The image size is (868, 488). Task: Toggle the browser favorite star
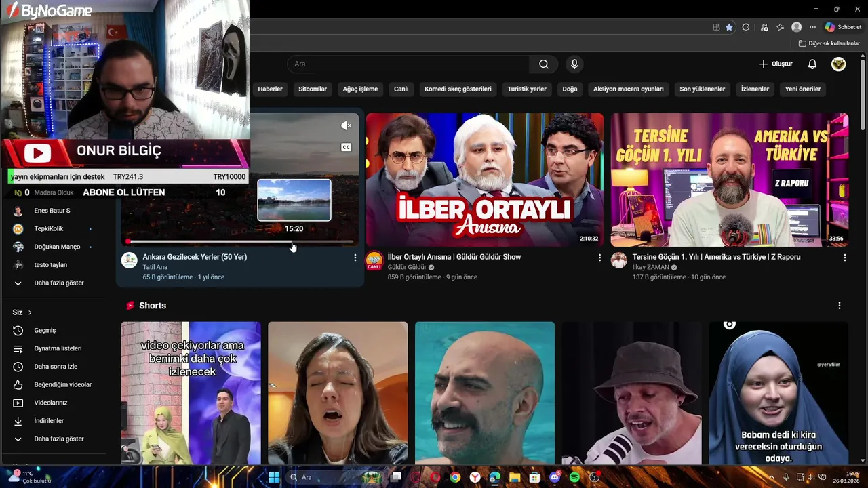(729, 27)
